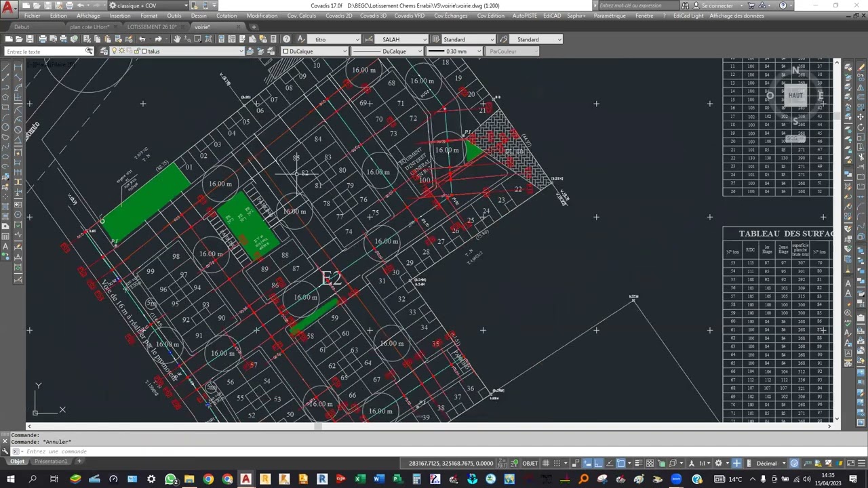868x488 pixels.
Task: Open the table style Standard dropdown
Action: click(469, 39)
